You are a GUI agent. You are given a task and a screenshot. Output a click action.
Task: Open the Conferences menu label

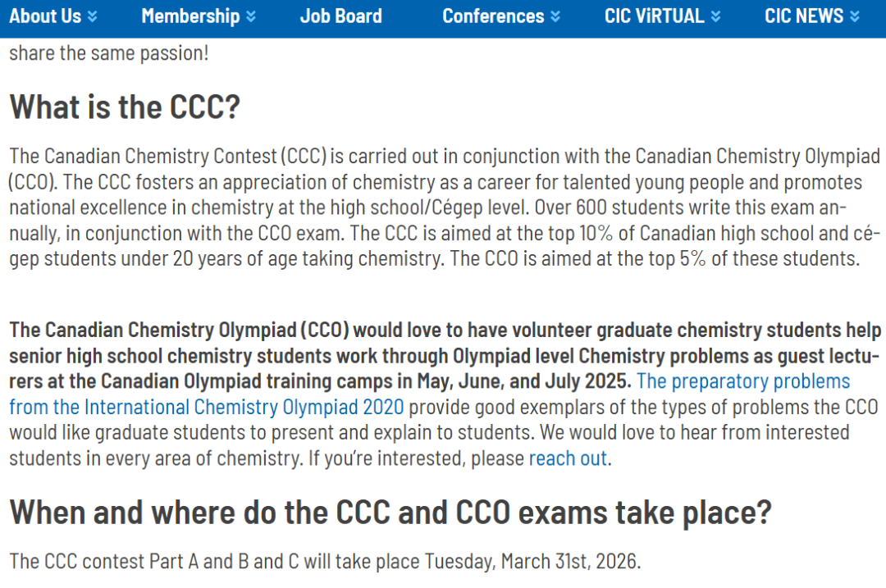493,16
